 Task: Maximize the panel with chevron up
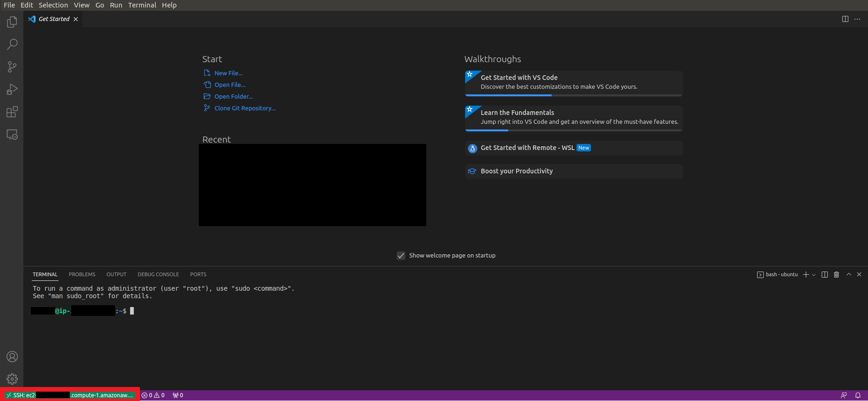tap(849, 274)
